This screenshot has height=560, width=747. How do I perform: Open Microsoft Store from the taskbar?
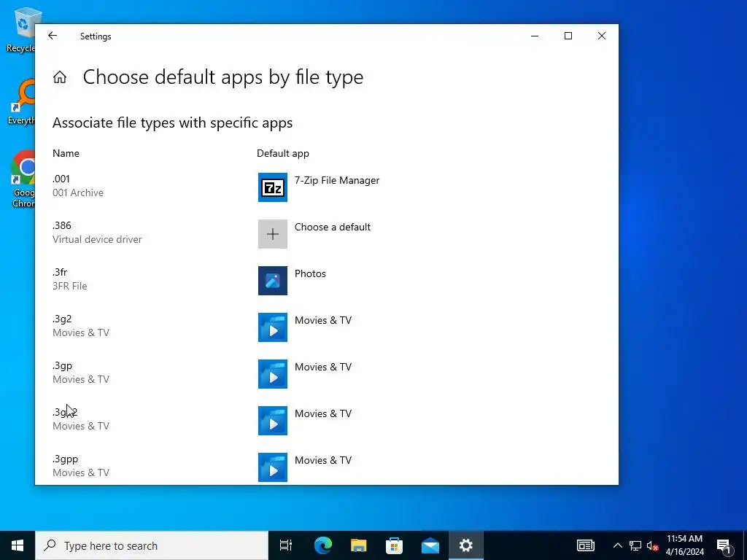tap(395, 545)
